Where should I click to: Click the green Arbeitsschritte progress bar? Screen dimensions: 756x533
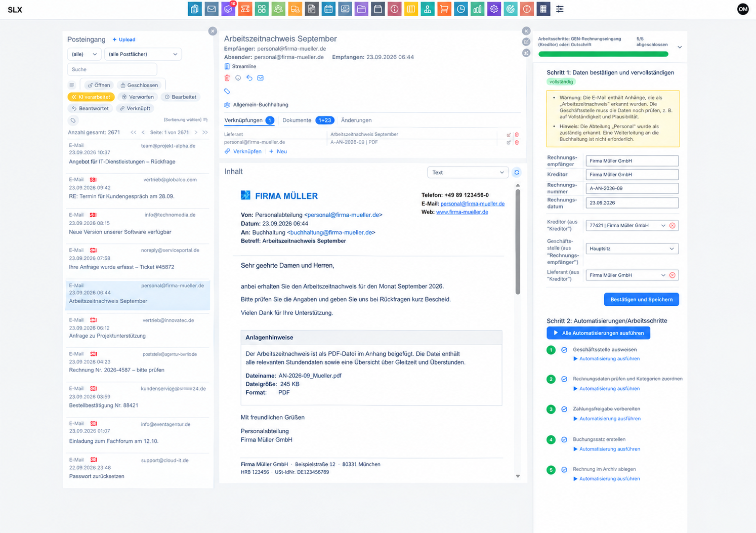603,54
